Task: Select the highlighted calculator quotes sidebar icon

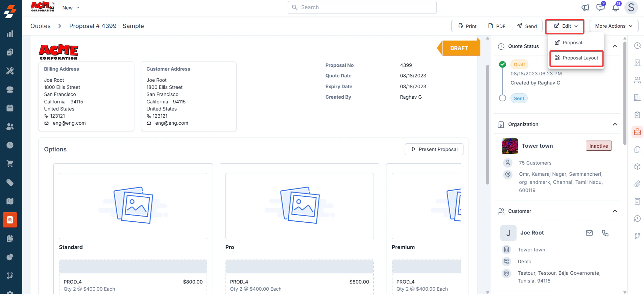Action: tap(10, 220)
